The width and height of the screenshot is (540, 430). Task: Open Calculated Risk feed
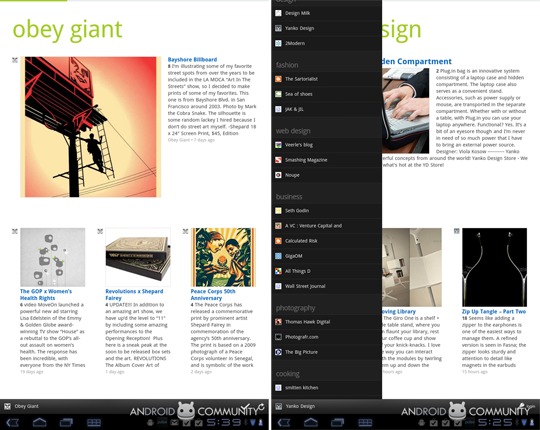(x=326, y=241)
